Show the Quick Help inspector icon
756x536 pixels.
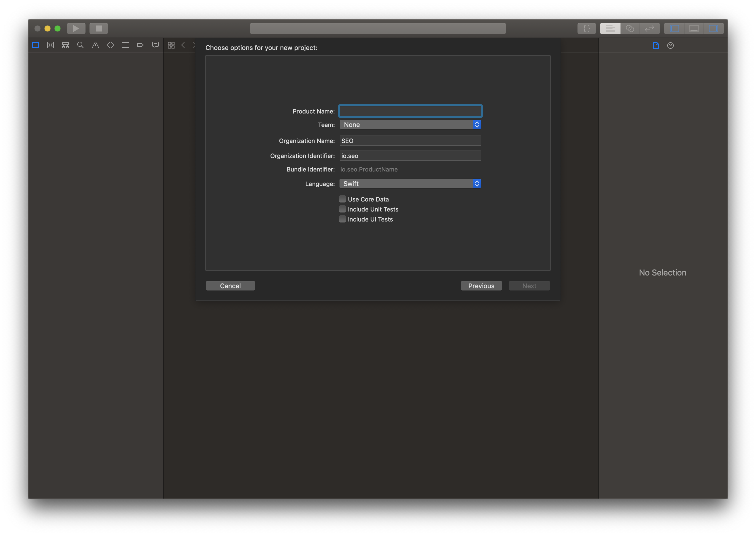(x=670, y=45)
